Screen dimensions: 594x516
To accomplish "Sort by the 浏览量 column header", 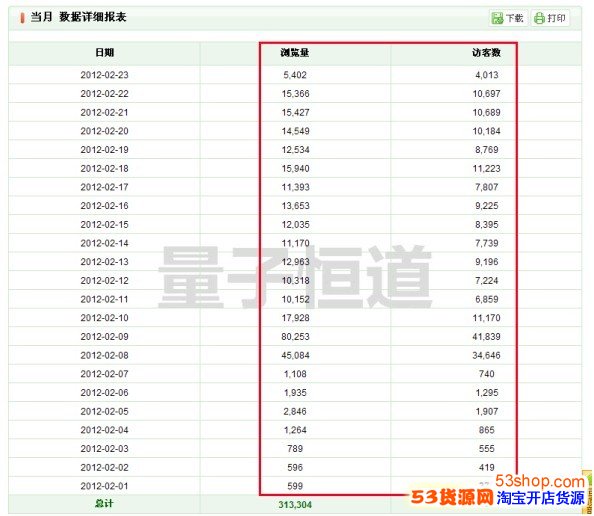I will tap(295, 53).
